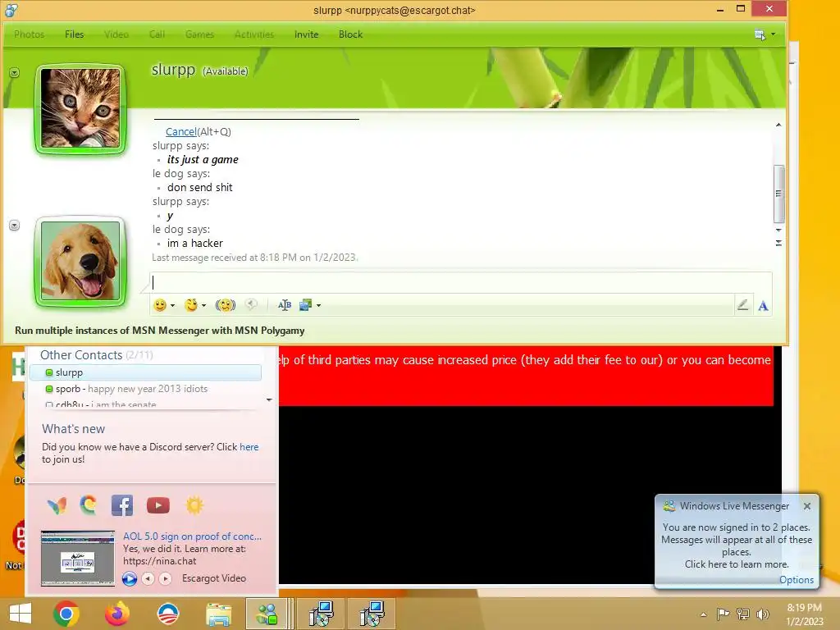Open the first network computers taskbar icon

pyautogui.click(x=321, y=614)
